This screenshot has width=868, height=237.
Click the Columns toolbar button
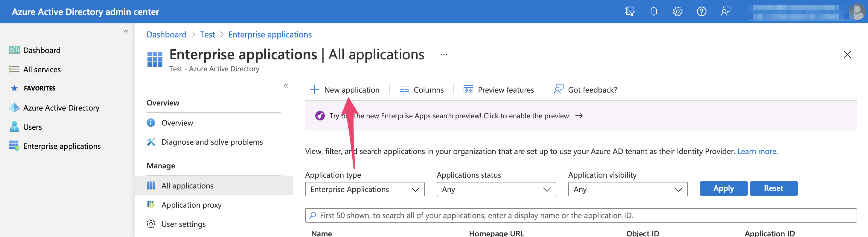(x=421, y=90)
